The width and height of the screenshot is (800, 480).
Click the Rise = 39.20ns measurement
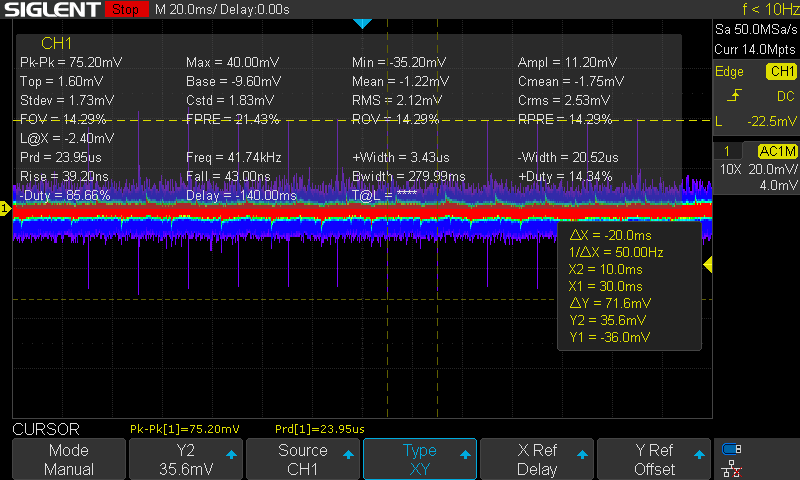(64, 176)
